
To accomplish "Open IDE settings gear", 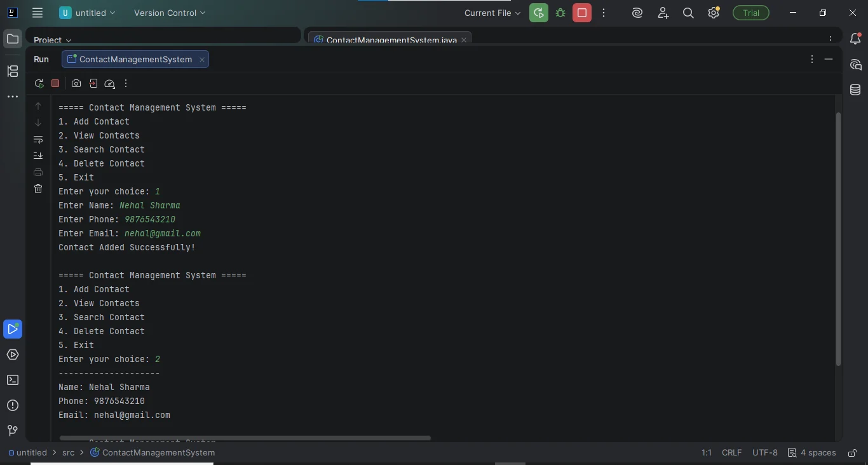I will pos(714,13).
